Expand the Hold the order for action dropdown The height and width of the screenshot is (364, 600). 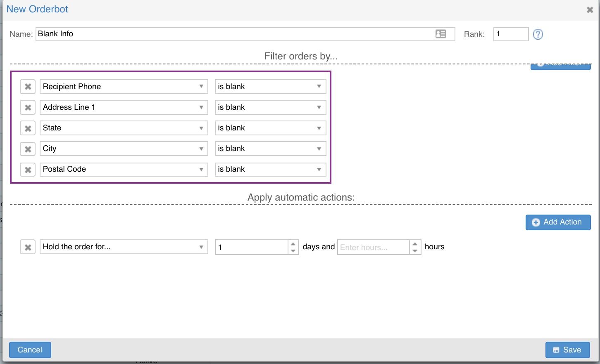click(124, 247)
